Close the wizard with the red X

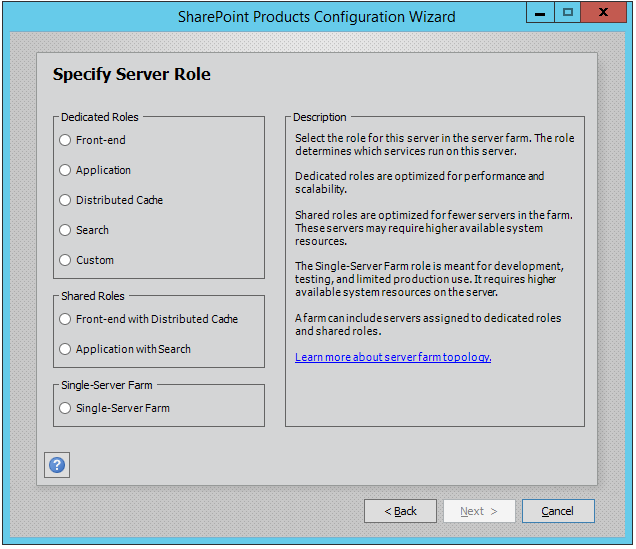click(604, 13)
